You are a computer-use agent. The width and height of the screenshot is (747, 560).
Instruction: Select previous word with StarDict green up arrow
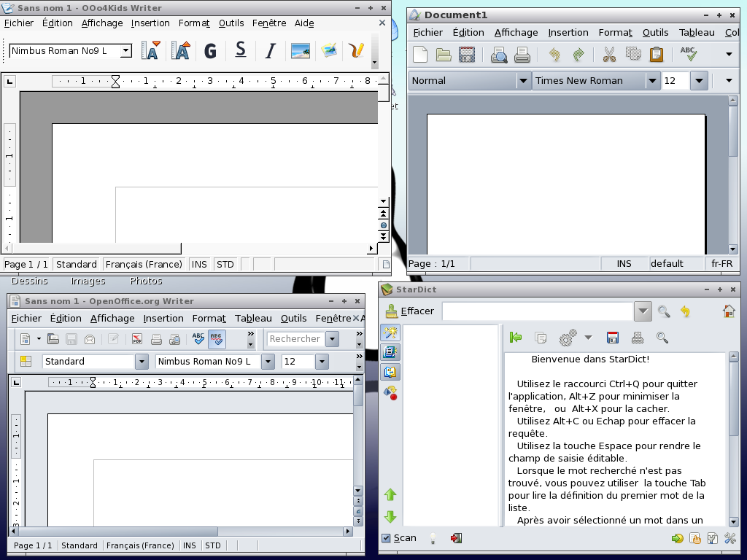(390, 495)
